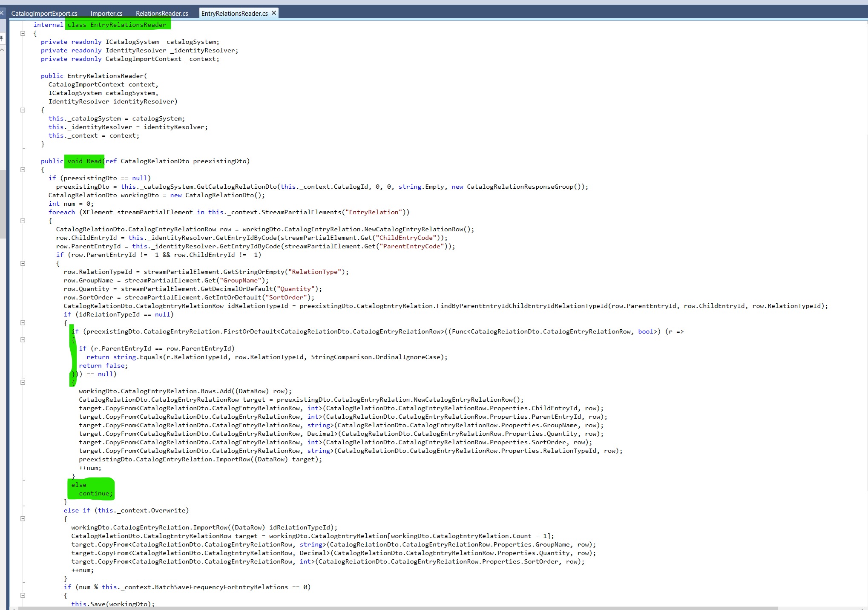Collapse the FirstOrDefault lambda block
868x610 pixels.
coord(23,340)
